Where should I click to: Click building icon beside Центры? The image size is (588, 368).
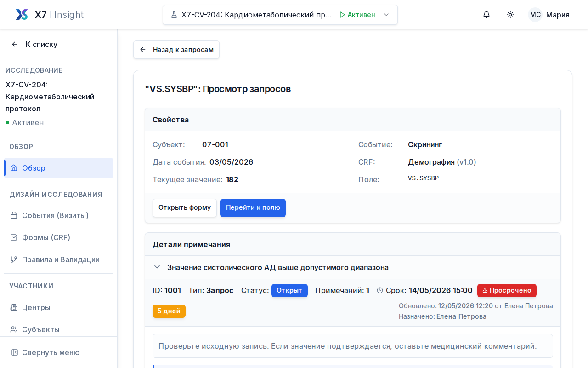(14, 307)
